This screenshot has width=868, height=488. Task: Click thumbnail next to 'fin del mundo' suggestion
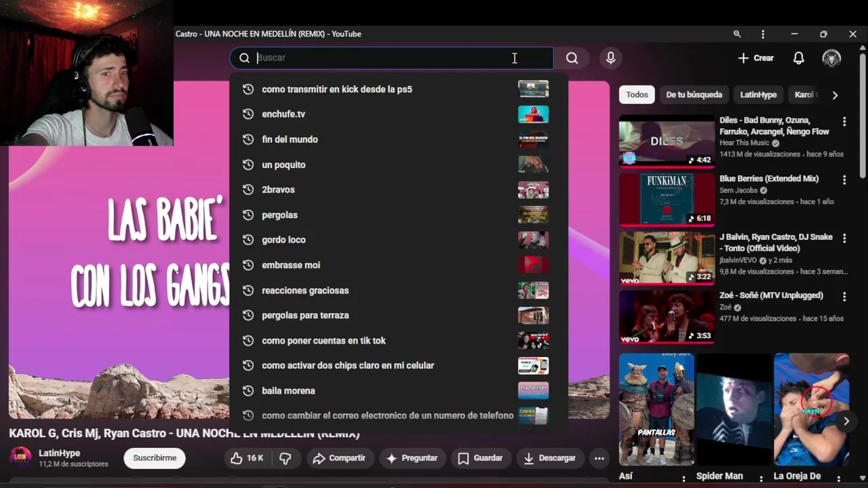point(533,140)
